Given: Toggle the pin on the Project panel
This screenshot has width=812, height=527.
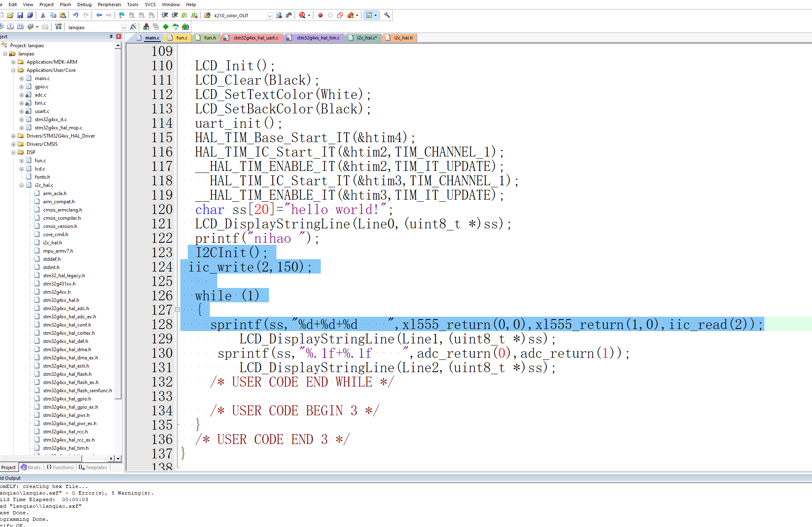Looking at the screenshot, I should (x=111, y=37).
